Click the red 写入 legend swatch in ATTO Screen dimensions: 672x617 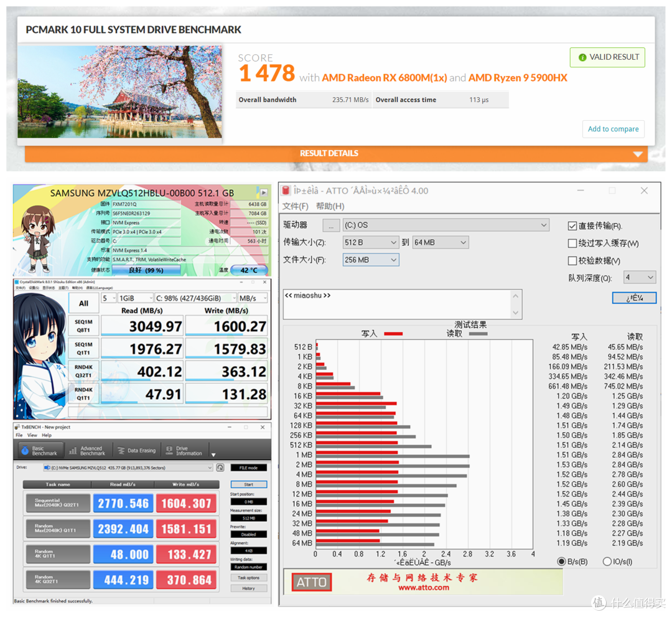pos(393,334)
